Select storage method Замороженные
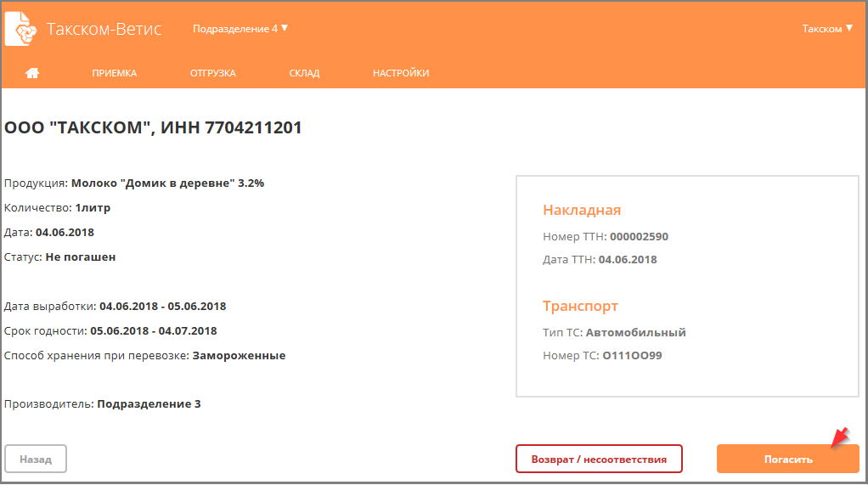This screenshot has width=868, height=485. tap(240, 355)
